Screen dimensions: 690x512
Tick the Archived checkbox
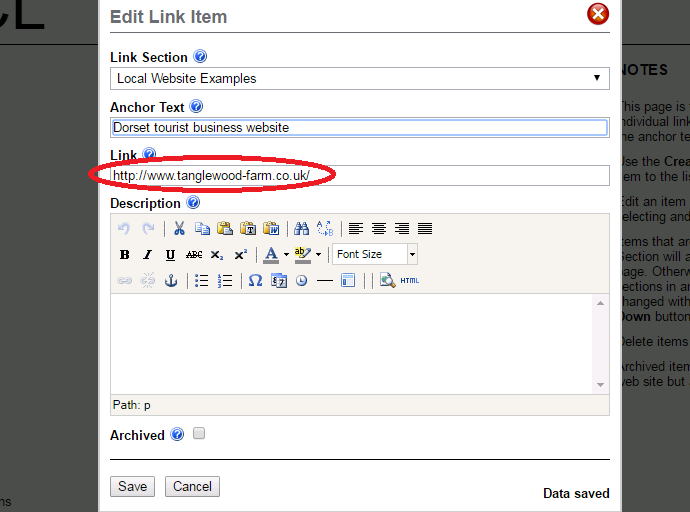pos(199,434)
